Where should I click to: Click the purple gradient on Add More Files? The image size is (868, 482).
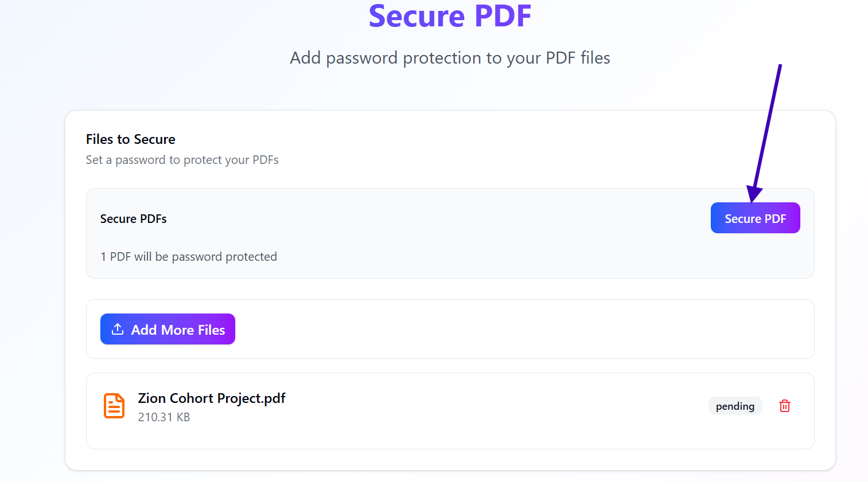coord(167,328)
